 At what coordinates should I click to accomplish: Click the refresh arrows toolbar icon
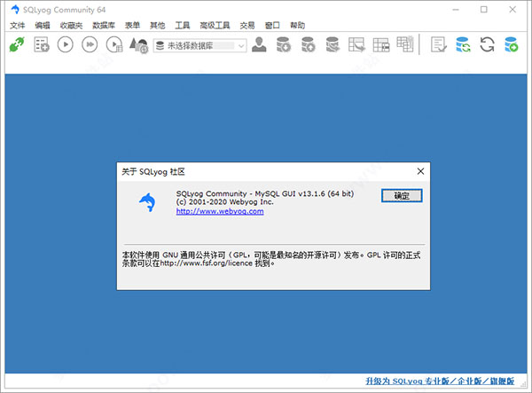487,44
